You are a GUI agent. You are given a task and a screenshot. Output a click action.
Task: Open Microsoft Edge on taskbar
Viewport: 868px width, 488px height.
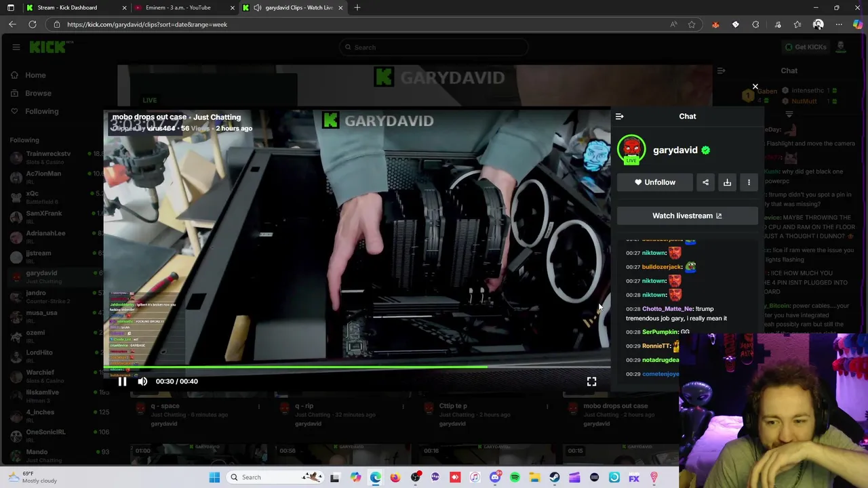click(x=375, y=477)
